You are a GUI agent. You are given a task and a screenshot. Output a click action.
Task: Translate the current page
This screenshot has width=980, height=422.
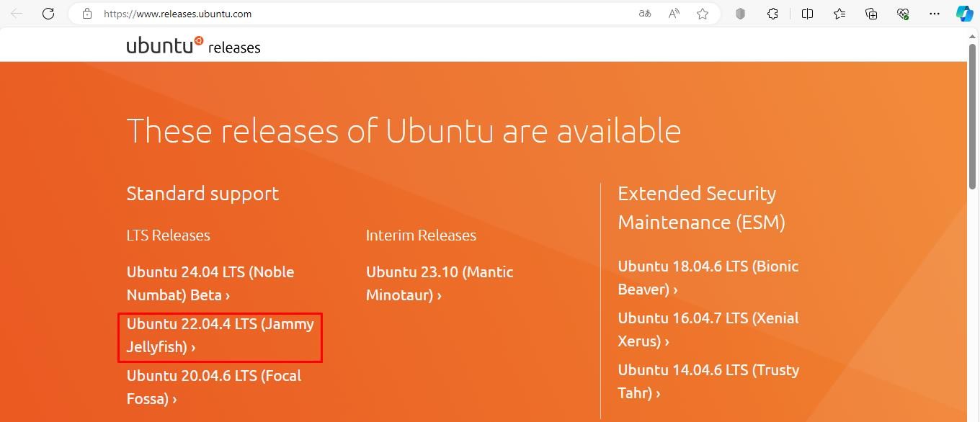point(644,14)
